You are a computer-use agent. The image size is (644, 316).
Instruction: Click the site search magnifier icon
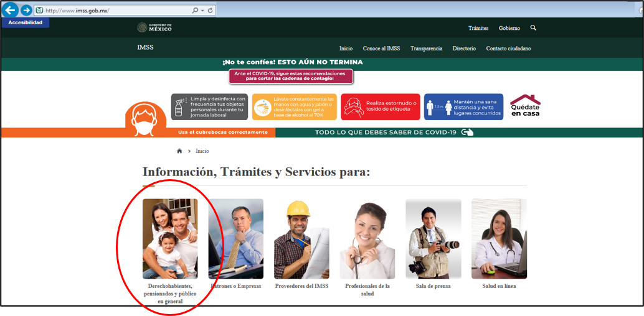(x=533, y=28)
